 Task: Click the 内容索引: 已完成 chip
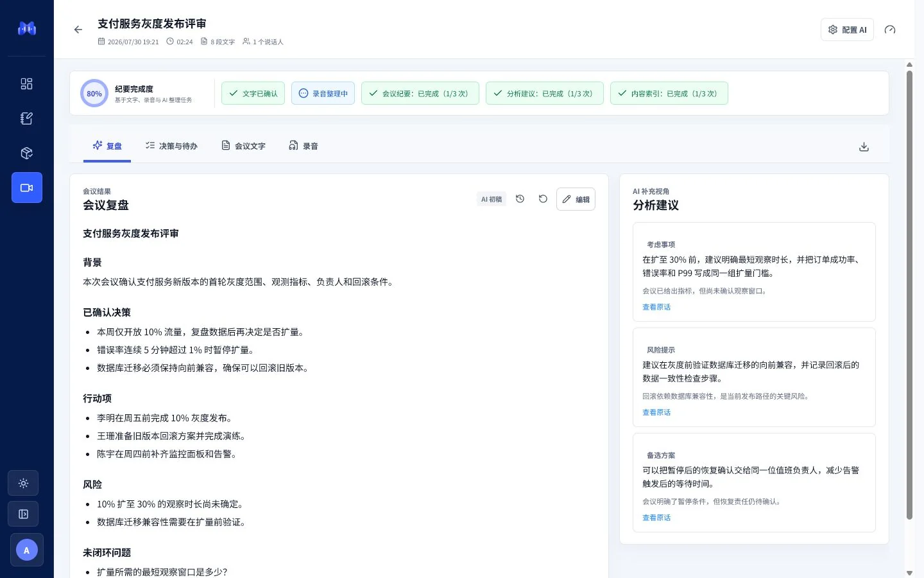tap(669, 93)
